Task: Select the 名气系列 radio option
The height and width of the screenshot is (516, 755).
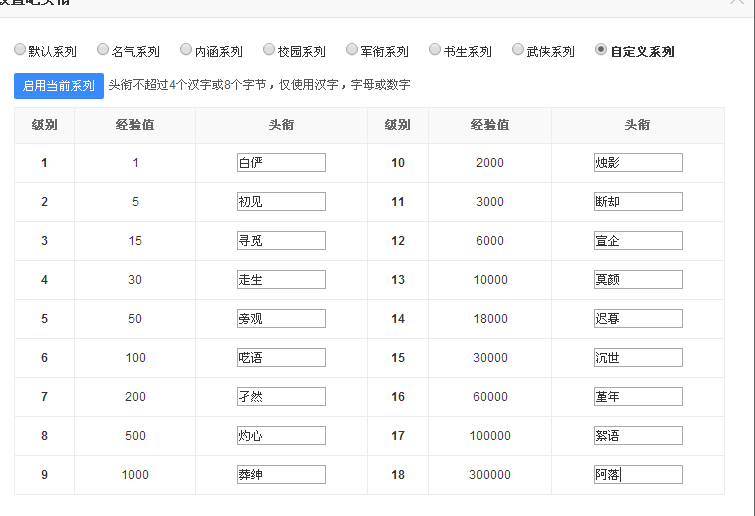Action: [x=103, y=49]
